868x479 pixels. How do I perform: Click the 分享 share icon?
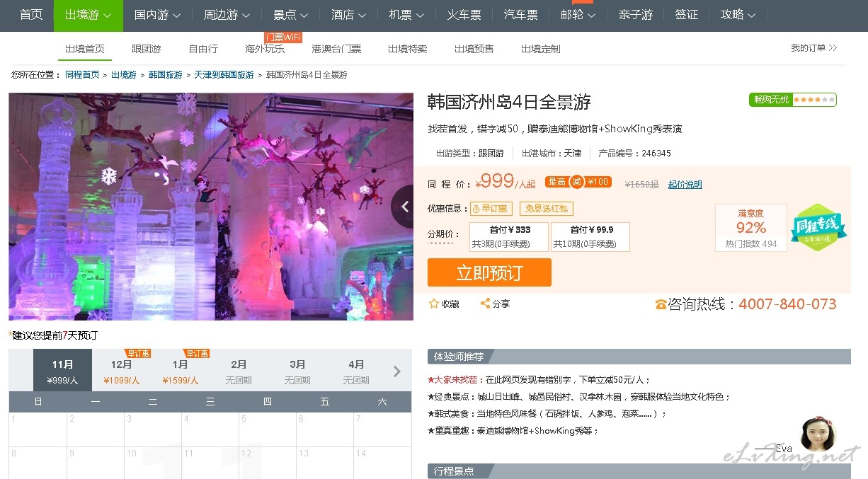[x=485, y=304]
